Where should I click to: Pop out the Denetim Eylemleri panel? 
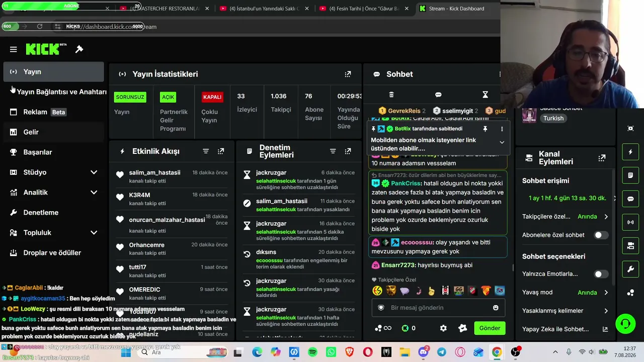coord(348,151)
